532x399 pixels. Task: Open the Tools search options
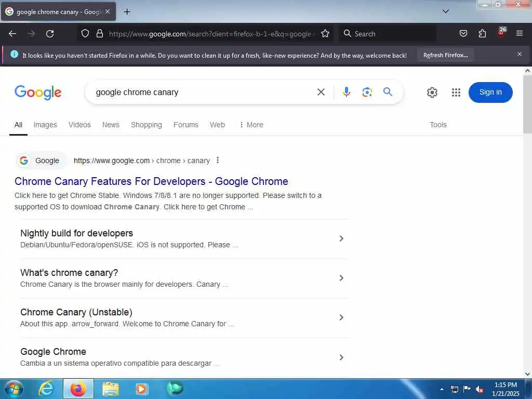[438, 125]
